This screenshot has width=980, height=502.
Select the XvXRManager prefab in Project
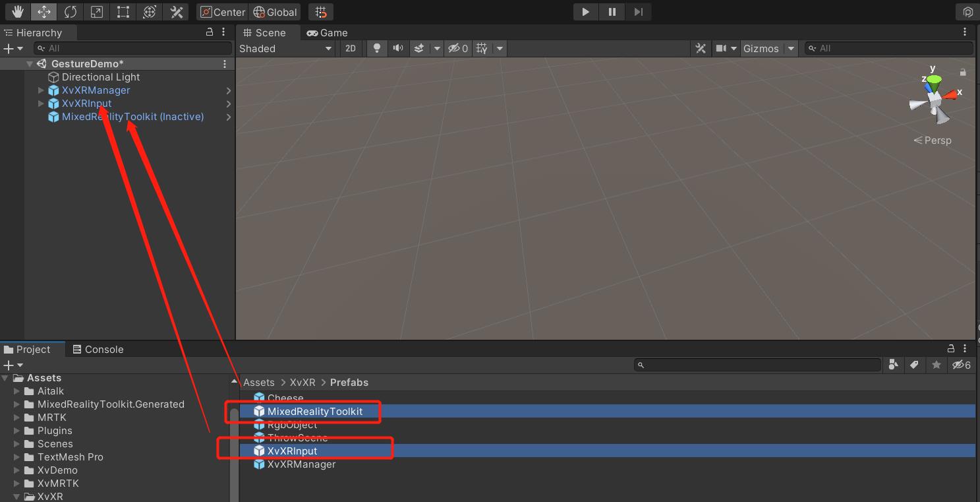(301, 464)
